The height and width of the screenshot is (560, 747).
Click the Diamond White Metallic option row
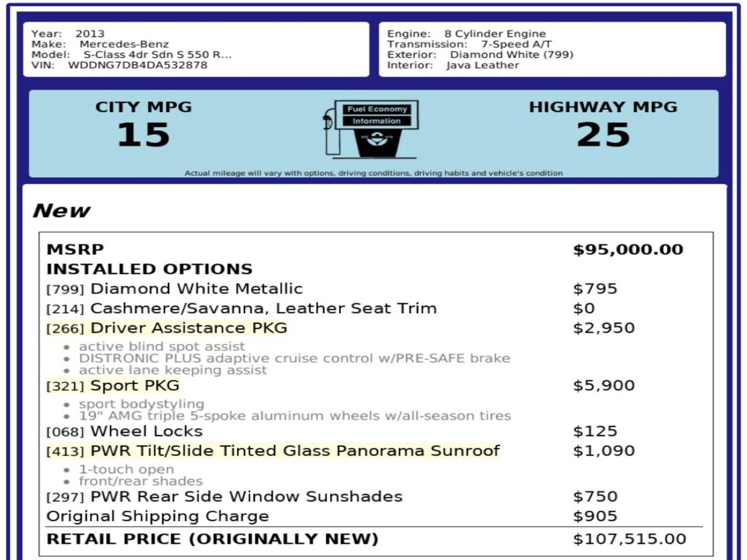(x=196, y=289)
